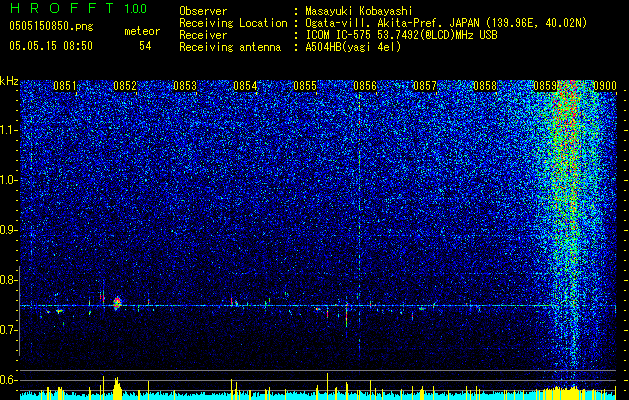Click the 0854 time marker
The height and width of the screenshot is (400, 629).
point(245,86)
